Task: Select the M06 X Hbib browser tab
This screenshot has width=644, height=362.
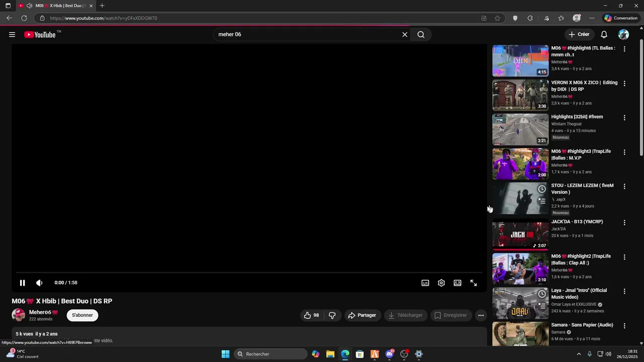Action: 55,6
